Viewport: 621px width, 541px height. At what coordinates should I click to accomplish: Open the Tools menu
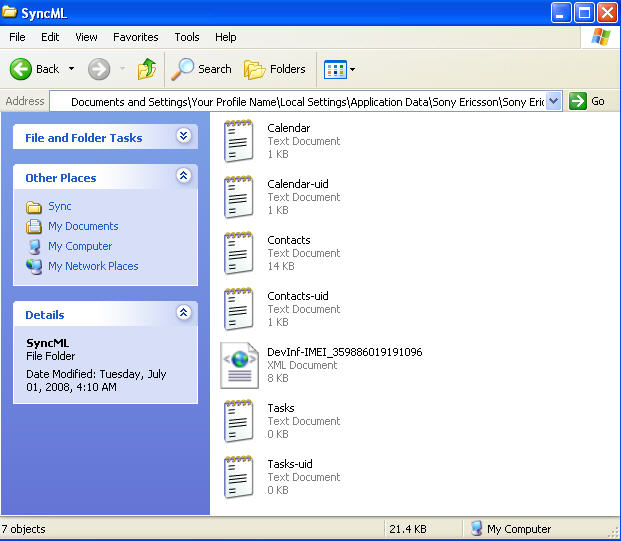point(187,37)
